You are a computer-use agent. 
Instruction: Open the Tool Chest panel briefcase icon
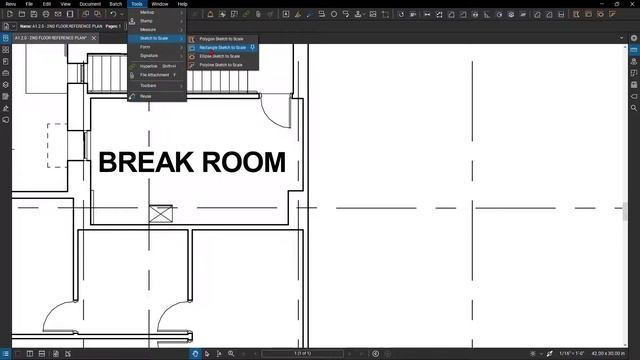click(5, 73)
